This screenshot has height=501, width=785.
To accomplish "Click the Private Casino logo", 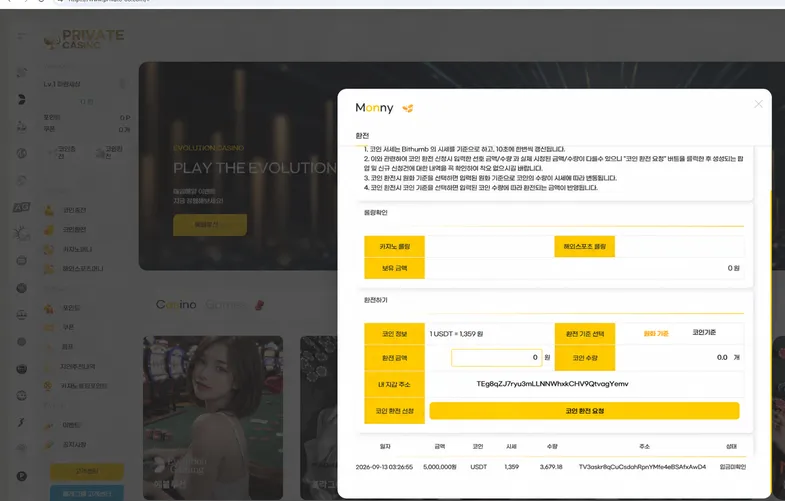I will (84, 40).
